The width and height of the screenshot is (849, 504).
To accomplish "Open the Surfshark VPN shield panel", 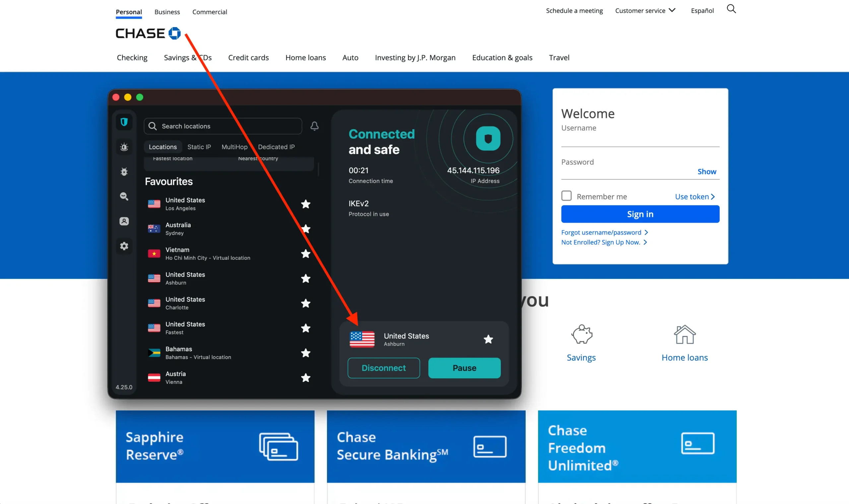I will 124,122.
